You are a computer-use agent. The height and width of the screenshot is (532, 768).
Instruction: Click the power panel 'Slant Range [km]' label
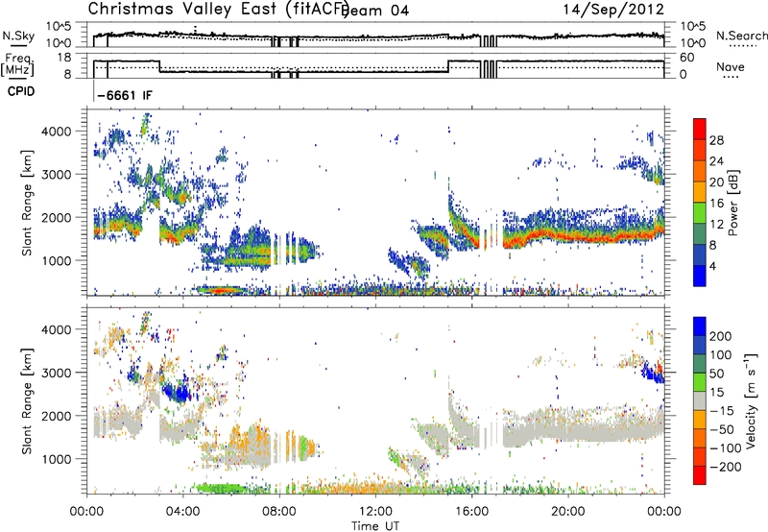(27, 203)
